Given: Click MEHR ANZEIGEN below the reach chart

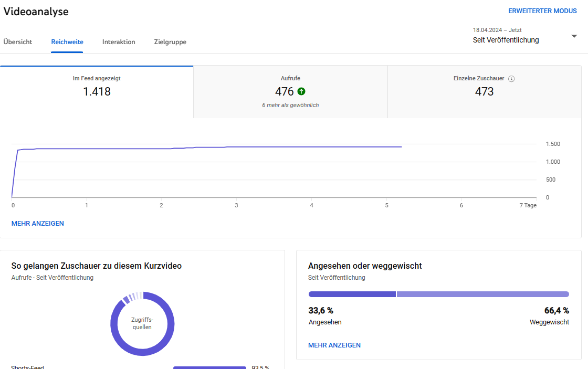Looking at the screenshot, I should 38,224.
